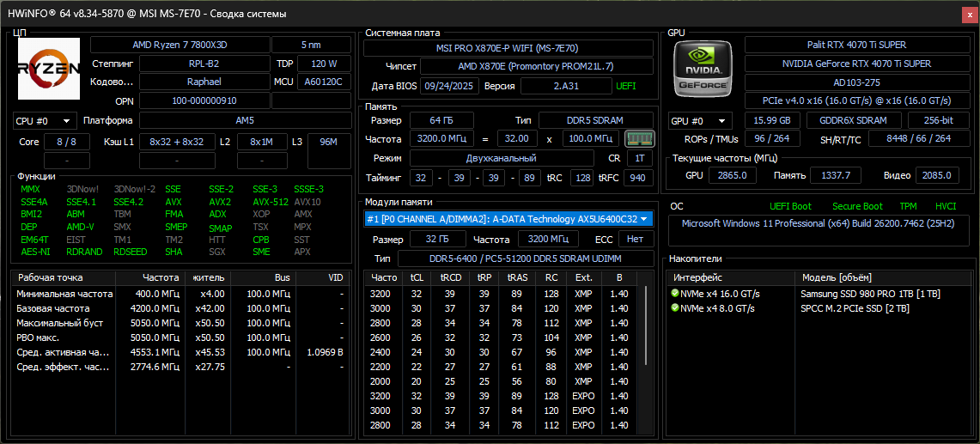Click the AMD-V feature label
The width and height of the screenshot is (980, 444).
point(80,227)
